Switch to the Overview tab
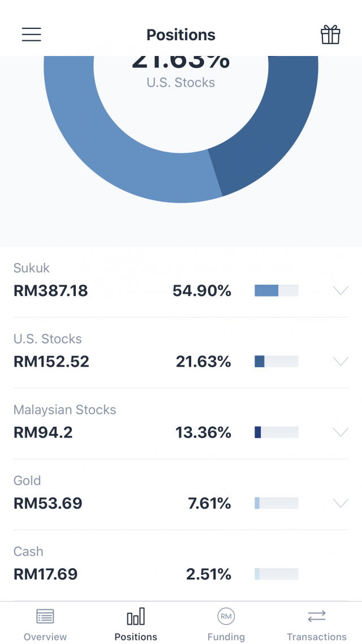362x644 pixels. 45,622
